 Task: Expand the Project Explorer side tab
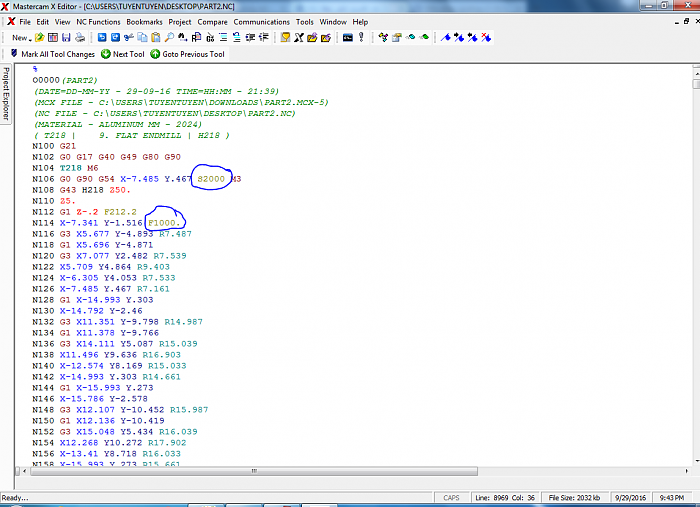6,94
